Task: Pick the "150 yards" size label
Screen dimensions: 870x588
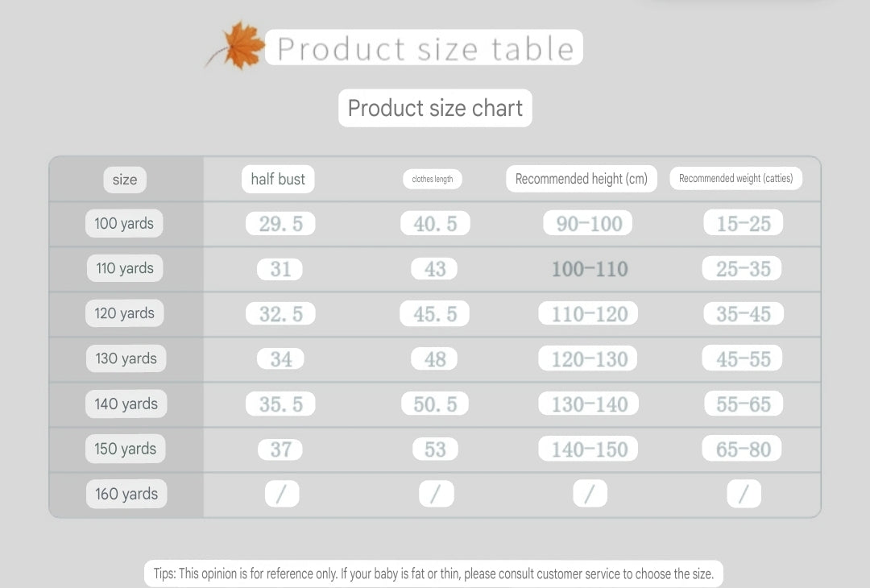Action: coord(125,449)
